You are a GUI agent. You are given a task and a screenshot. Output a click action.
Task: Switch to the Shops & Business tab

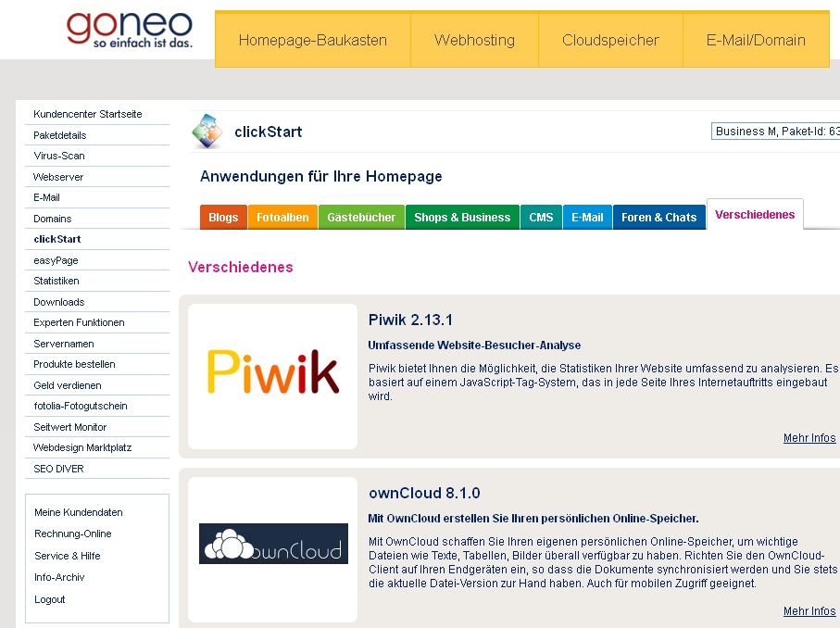(462, 217)
